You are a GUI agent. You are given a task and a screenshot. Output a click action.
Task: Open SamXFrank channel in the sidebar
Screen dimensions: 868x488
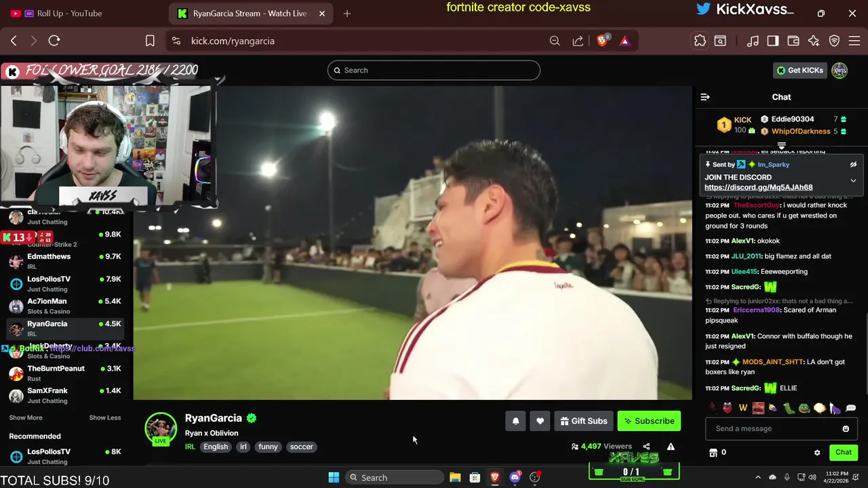(x=65, y=395)
